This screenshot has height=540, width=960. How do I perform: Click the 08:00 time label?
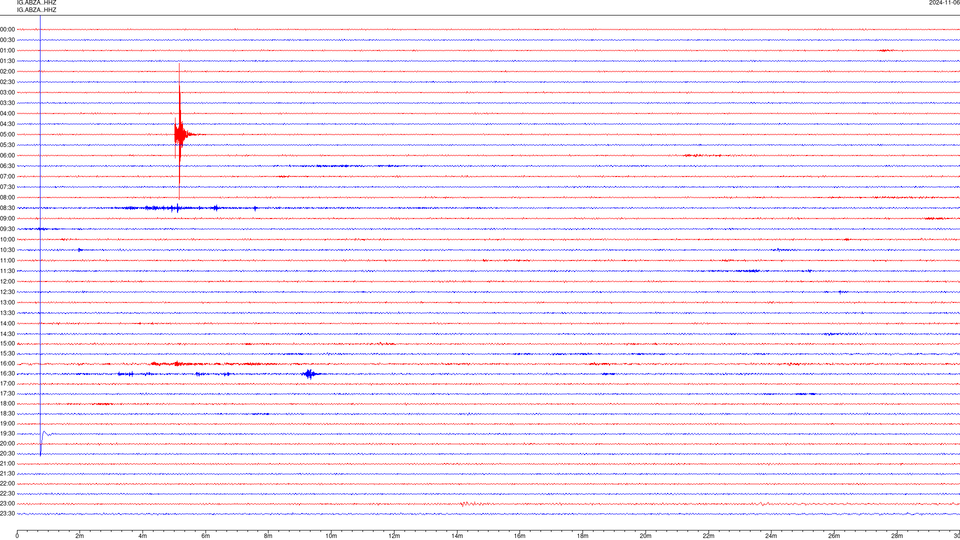[7, 198]
